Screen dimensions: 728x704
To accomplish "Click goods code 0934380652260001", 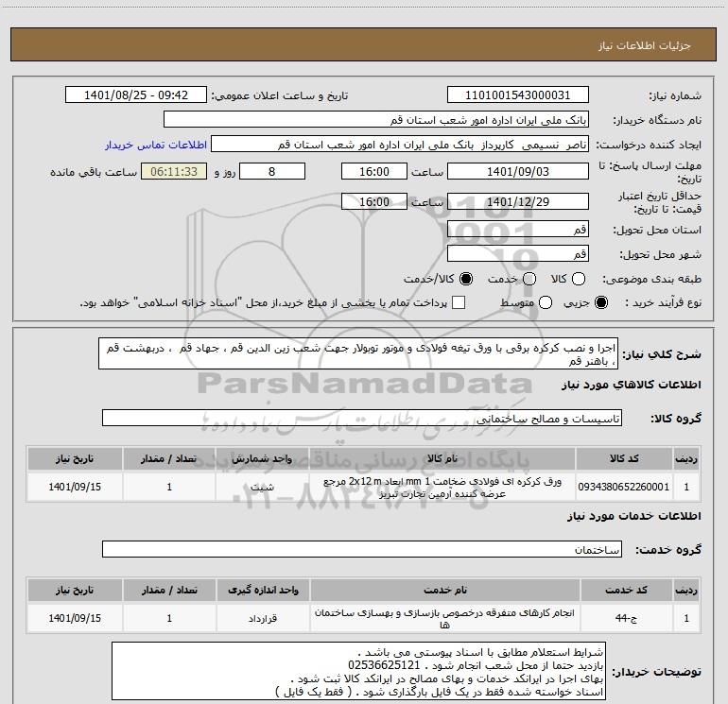I will (x=624, y=487).
